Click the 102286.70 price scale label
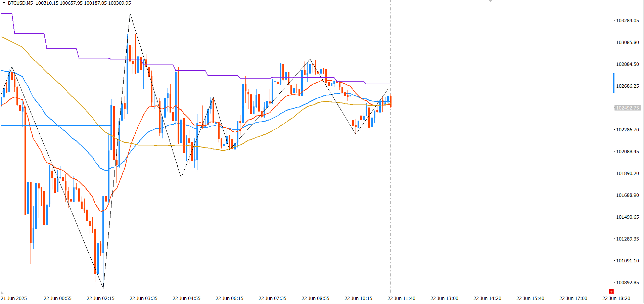 [x=627, y=130]
